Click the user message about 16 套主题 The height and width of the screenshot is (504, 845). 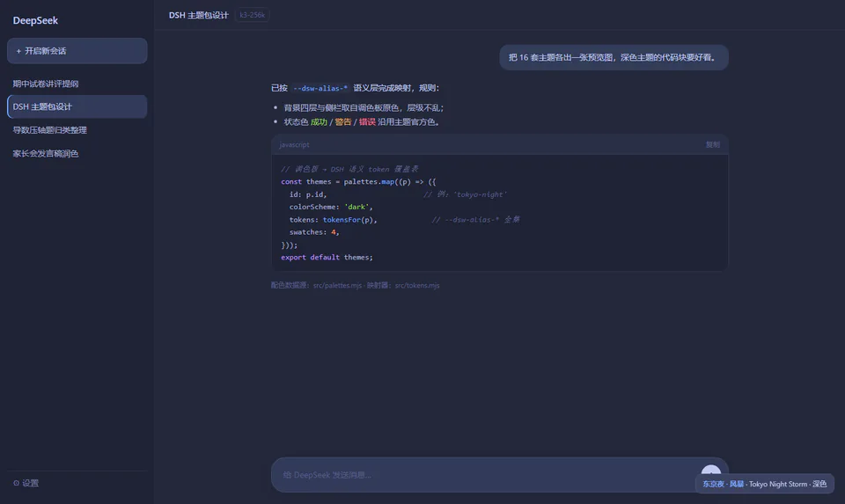coord(614,57)
